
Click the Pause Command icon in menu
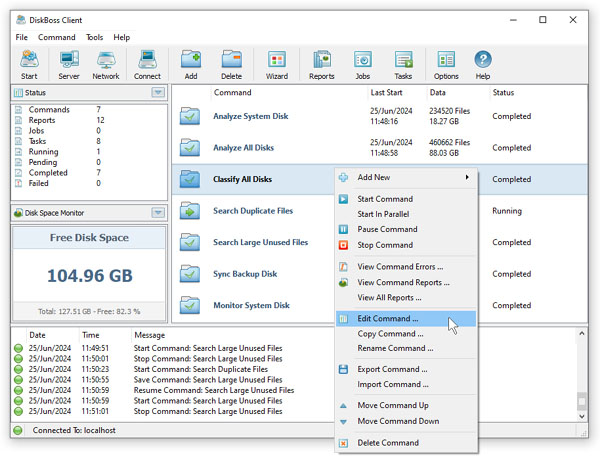[x=344, y=229]
